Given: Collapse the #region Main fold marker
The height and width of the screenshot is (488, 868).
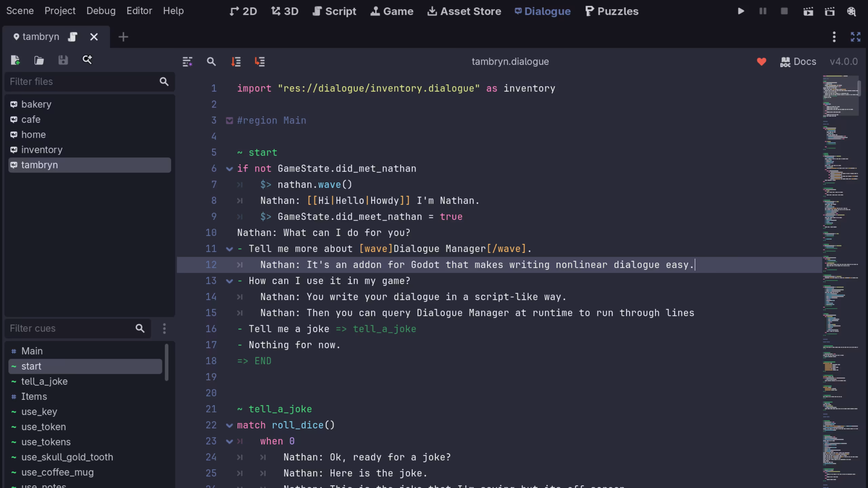Looking at the screenshot, I should [230, 121].
